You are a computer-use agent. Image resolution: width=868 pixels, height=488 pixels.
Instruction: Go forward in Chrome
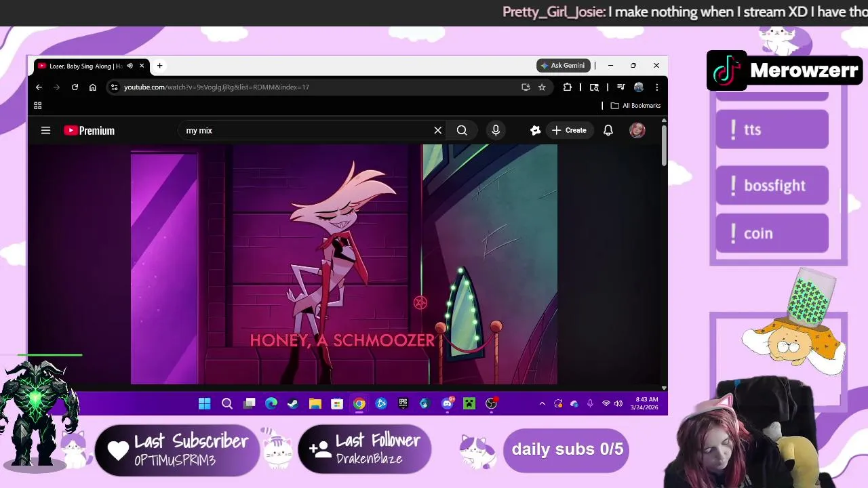(x=56, y=87)
